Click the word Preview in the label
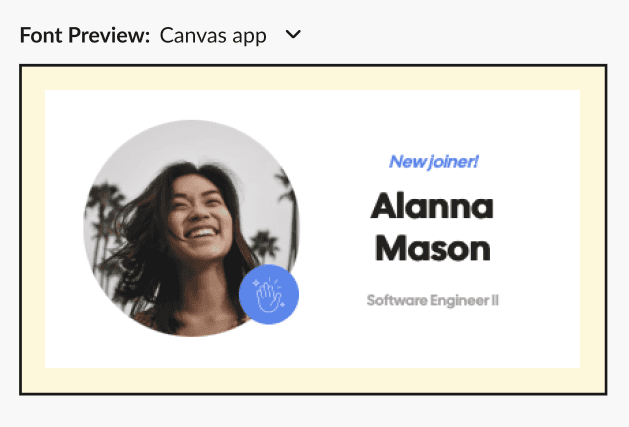This screenshot has height=427, width=629. click(x=109, y=35)
